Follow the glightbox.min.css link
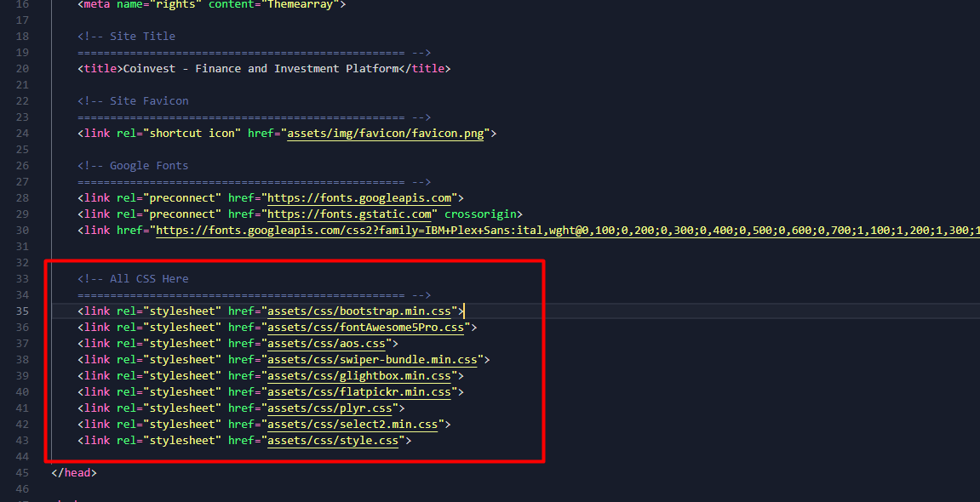Screen dimensions: 980x502 (x=359, y=376)
